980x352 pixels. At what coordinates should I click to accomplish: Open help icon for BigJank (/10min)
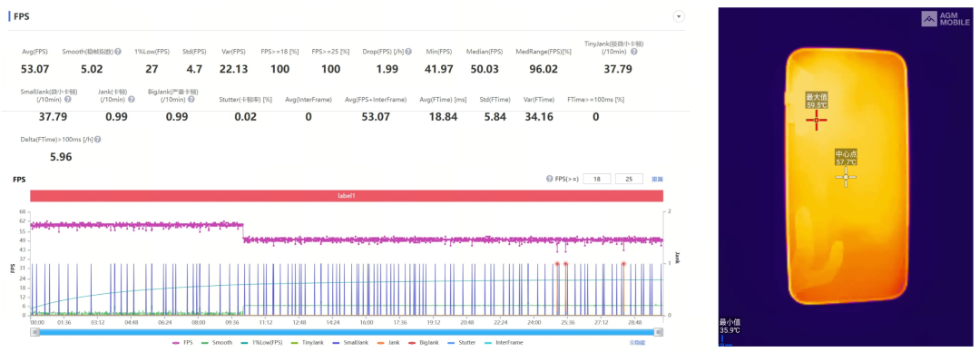(x=192, y=100)
